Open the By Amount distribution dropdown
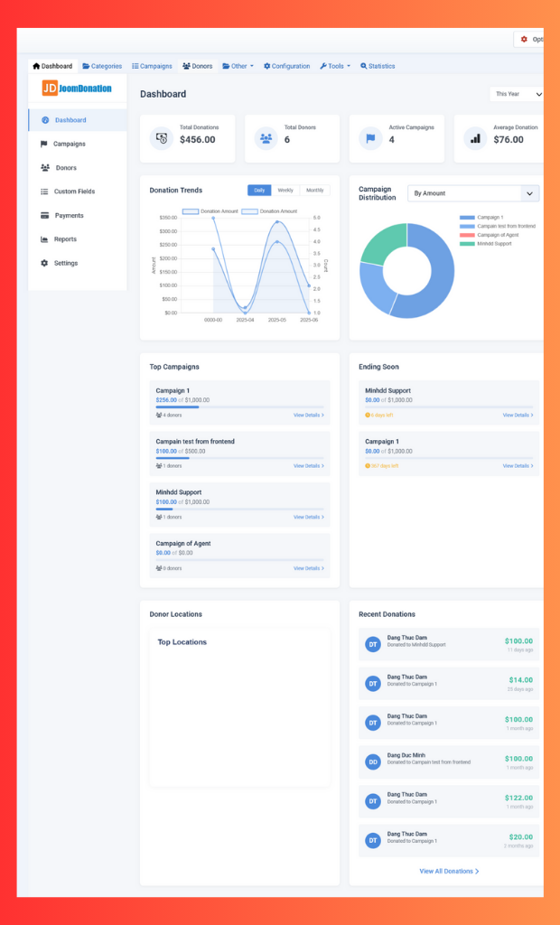This screenshot has height=925, width=560. 472,193
